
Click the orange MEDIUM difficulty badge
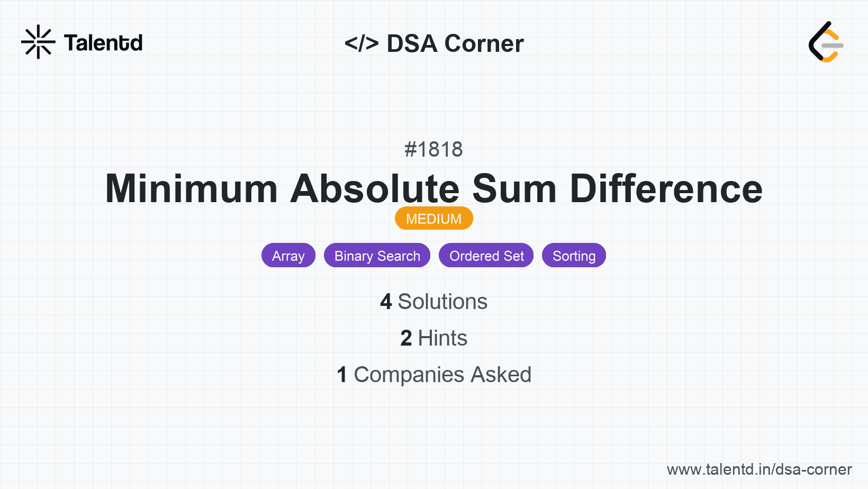tap(433, 219)
